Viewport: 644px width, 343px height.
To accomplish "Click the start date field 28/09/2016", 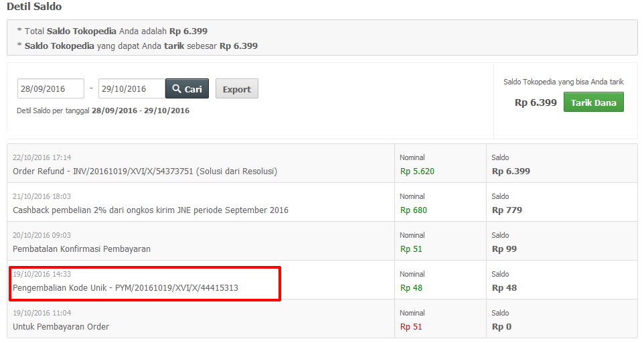I will 51,89.
